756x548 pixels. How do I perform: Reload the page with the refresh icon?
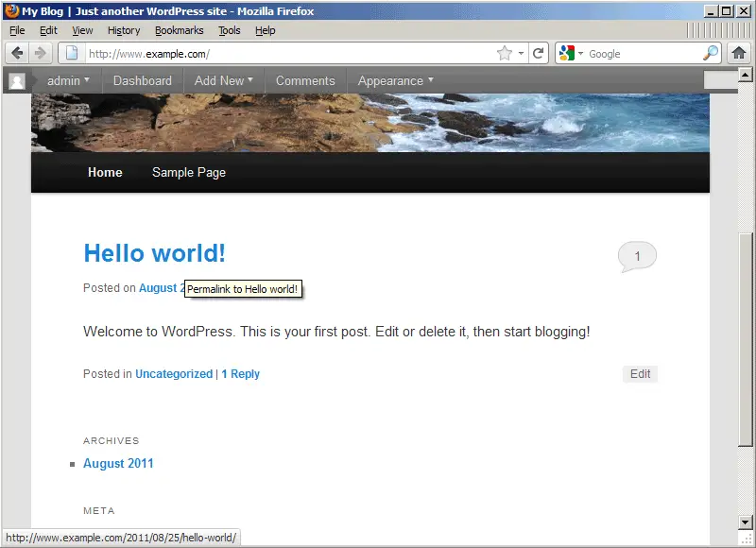[x=539, y=53]
